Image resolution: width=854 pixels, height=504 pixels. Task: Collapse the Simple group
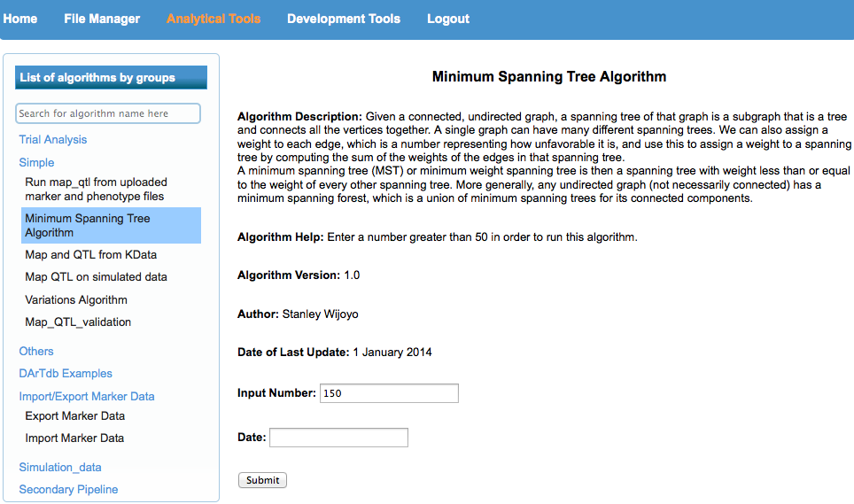(36, 162)
